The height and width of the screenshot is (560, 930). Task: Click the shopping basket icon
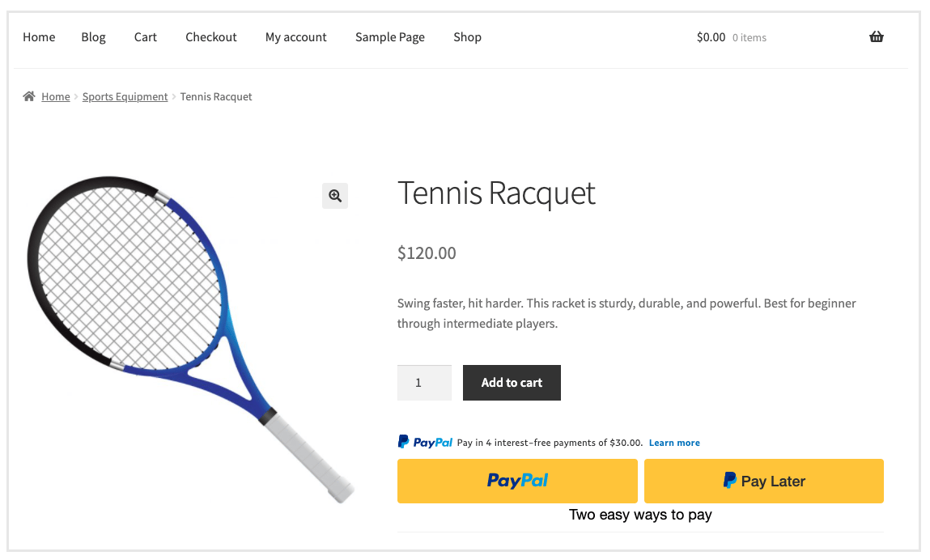(877, 37)
